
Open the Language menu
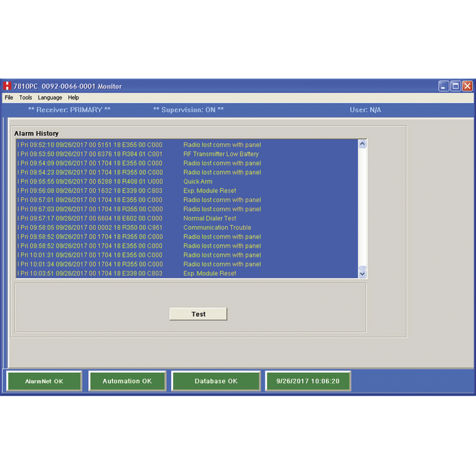50,98
